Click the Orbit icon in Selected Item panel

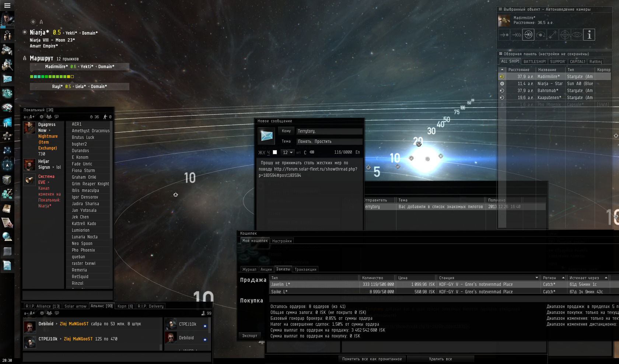(x=541, y=35)
